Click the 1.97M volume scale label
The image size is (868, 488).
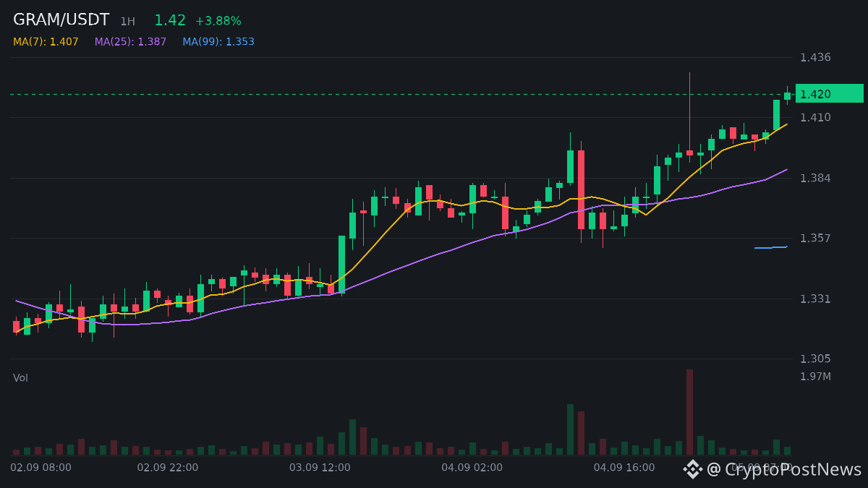pos(815,377)
